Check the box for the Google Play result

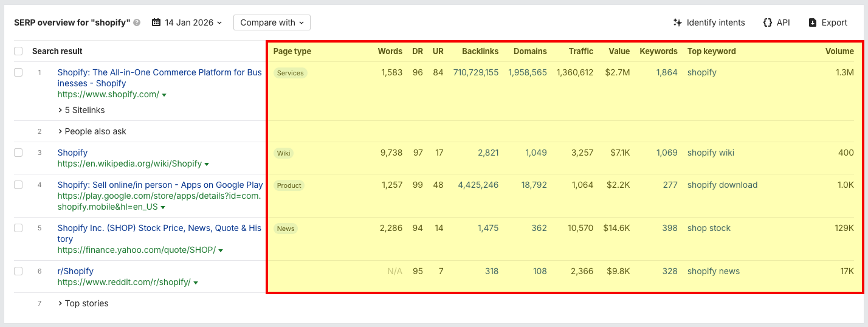18,185
